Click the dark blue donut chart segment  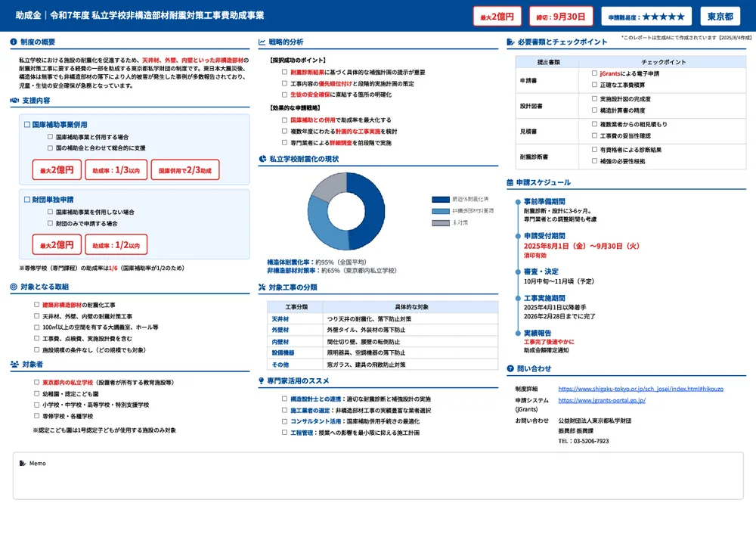[x=373, y=213]
